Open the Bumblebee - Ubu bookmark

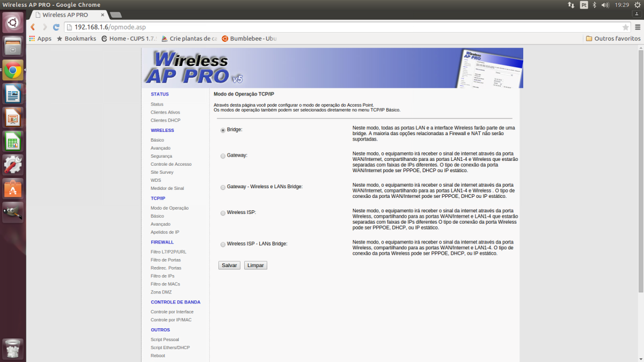(x=250, y=39)
